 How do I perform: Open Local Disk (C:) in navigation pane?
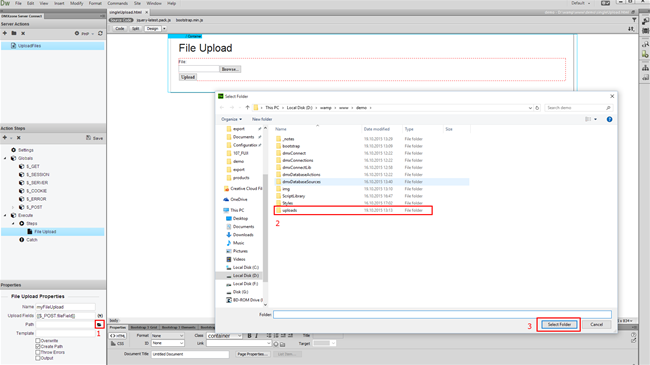click(x=245, y=268)
